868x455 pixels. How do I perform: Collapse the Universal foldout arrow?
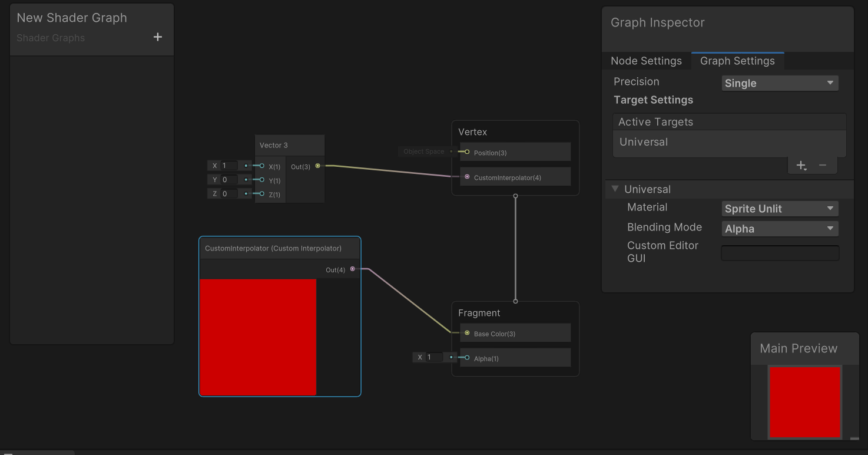[615, 189]
